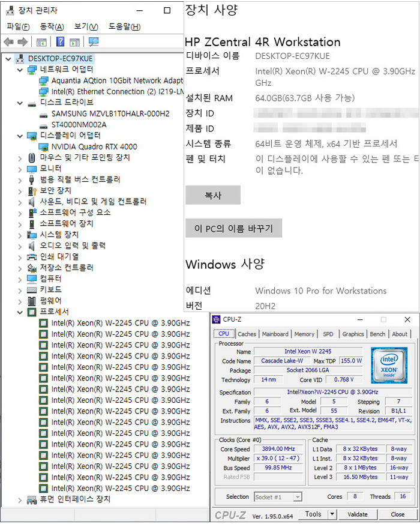Click the Close button in CPU-Z
The width and height of the screenshot is (420, 524).
pos(398,514)
